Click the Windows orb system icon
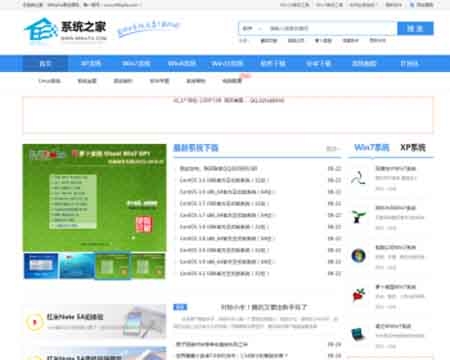This screenshot has width=450, height=360. tap(358, 256)
